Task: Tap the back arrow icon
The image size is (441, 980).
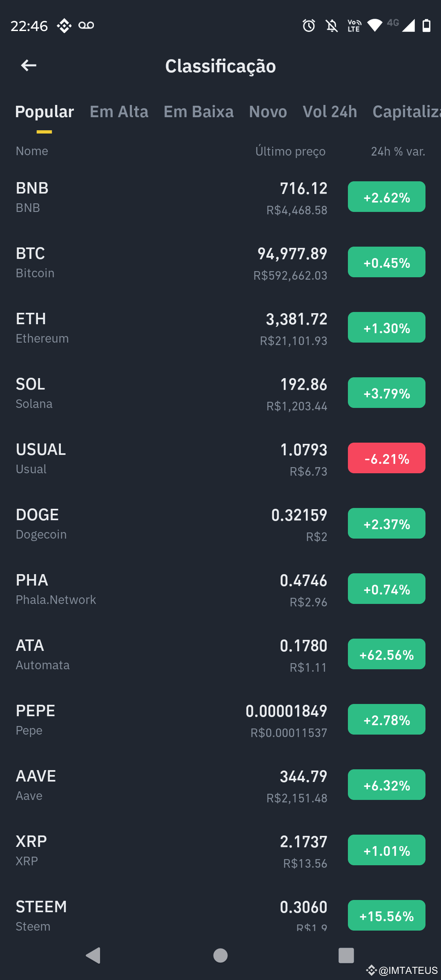Action: [x=29, y=65]
